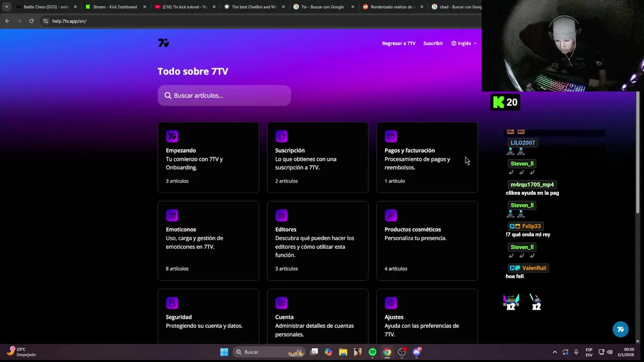Image resolution: width=644 pixels, height=362 pixels.
Task: Open the Cuenta article category
Action: point(317,317)
